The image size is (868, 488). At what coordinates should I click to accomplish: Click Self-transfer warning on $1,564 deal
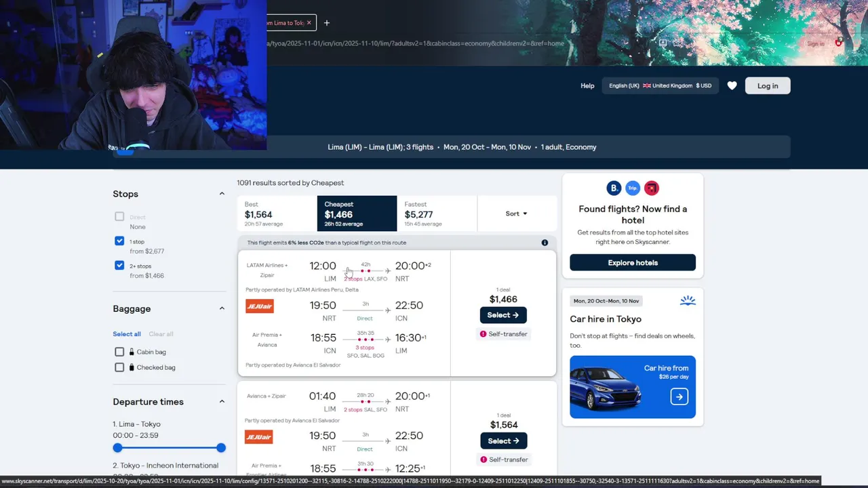click(503, 460)
